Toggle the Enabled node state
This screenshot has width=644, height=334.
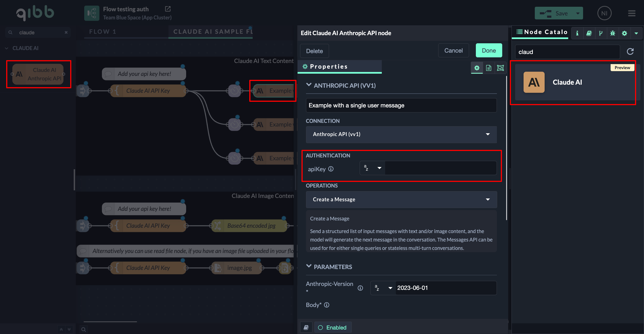coord(333,328)
